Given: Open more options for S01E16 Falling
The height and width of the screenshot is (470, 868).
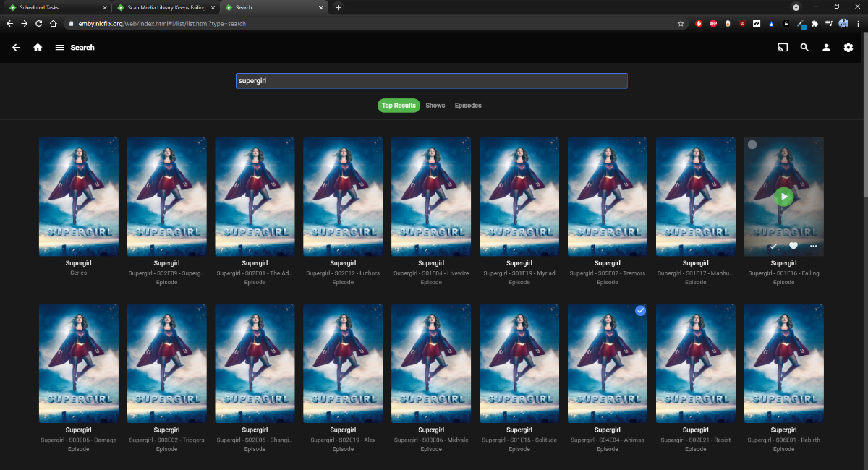Looking at the screenshot, I should pyautogui.click(x=813, y=246).
